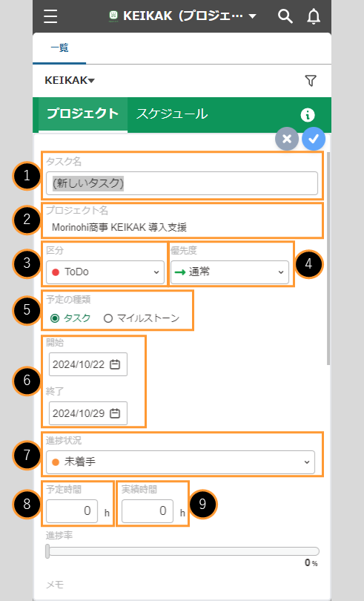Click the 進捗率 slider handle

[x=47, y=551]
